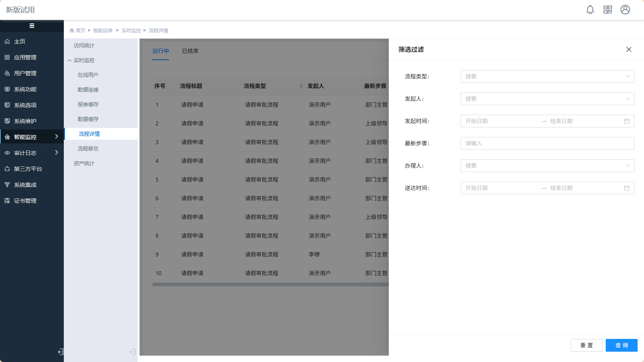Screen dimensions: 644x362
Task: Collapse the 实时监控 tree section
Action: tap(70, 61)
